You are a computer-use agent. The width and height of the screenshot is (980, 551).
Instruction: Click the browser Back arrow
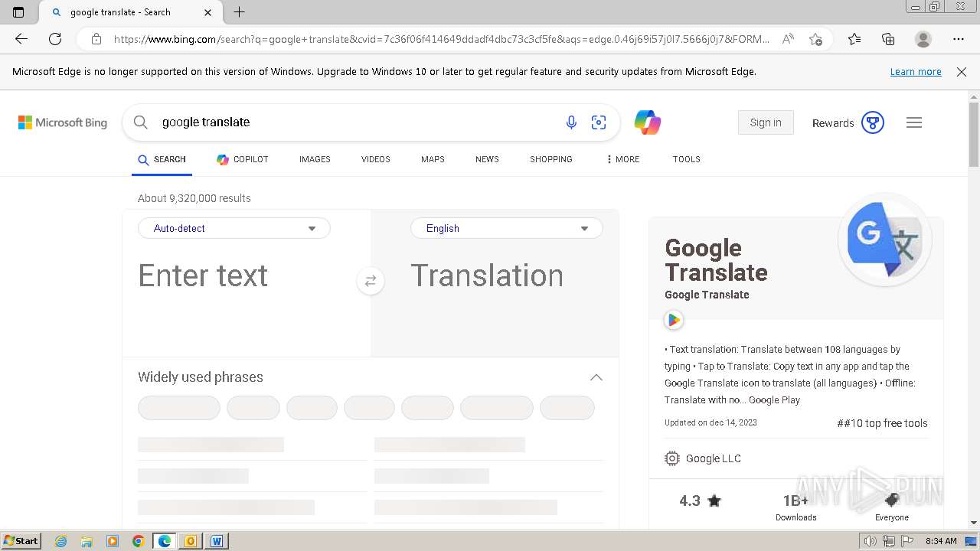tap(21, 39)
